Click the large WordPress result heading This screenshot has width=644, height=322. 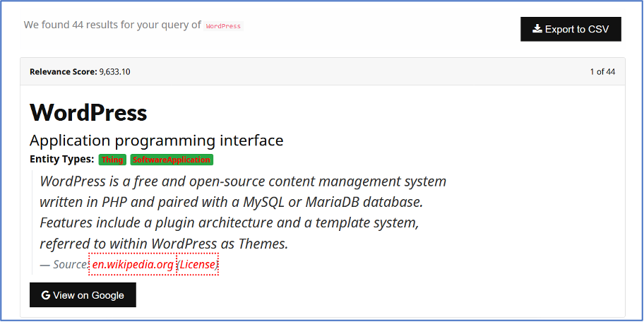pos(88,112)
